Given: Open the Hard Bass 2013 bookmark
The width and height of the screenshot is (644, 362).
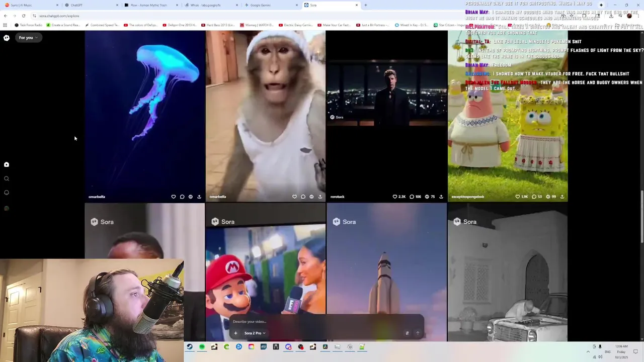Looking at the screenshot, I should [218, 25].
